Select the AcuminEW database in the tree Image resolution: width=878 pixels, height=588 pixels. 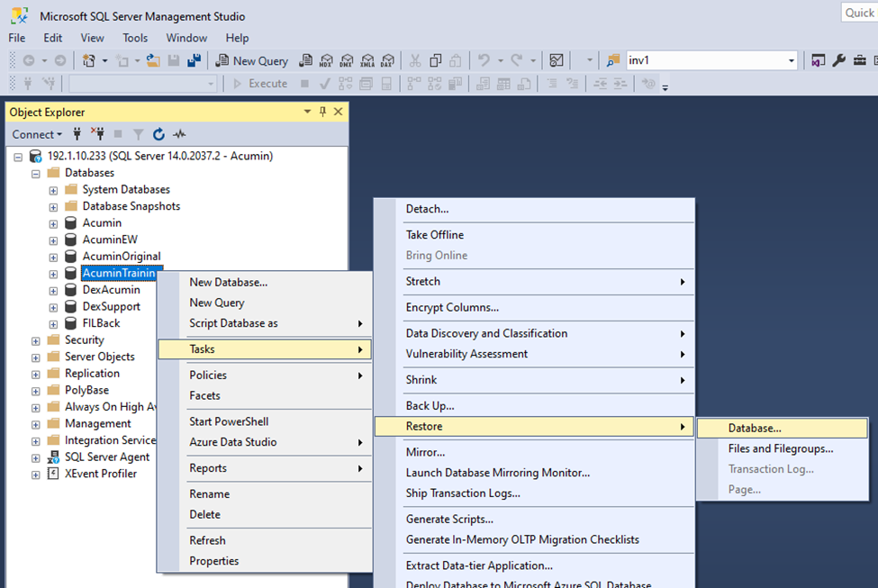point(110,240)
